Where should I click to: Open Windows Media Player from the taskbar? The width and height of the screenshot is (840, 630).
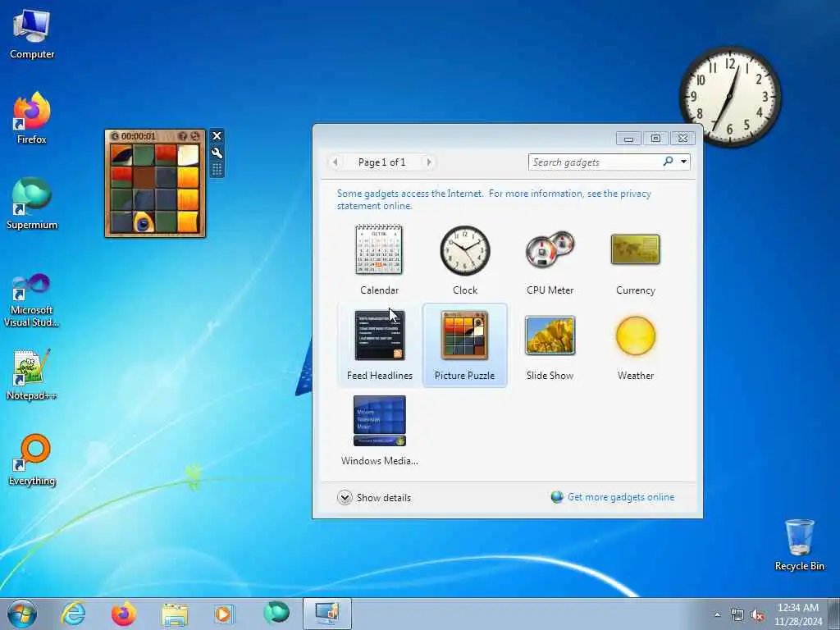pyautogui.click(x=224, y=614)
